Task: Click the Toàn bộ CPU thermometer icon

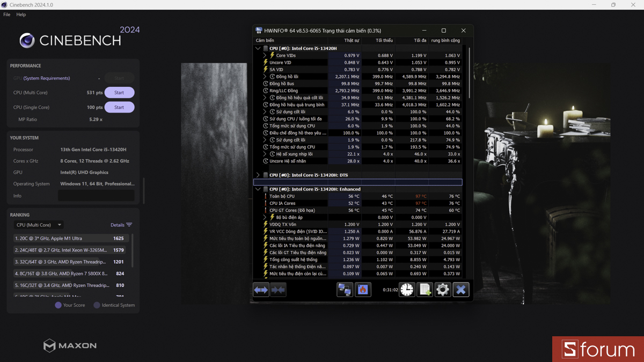Action: 266,196
